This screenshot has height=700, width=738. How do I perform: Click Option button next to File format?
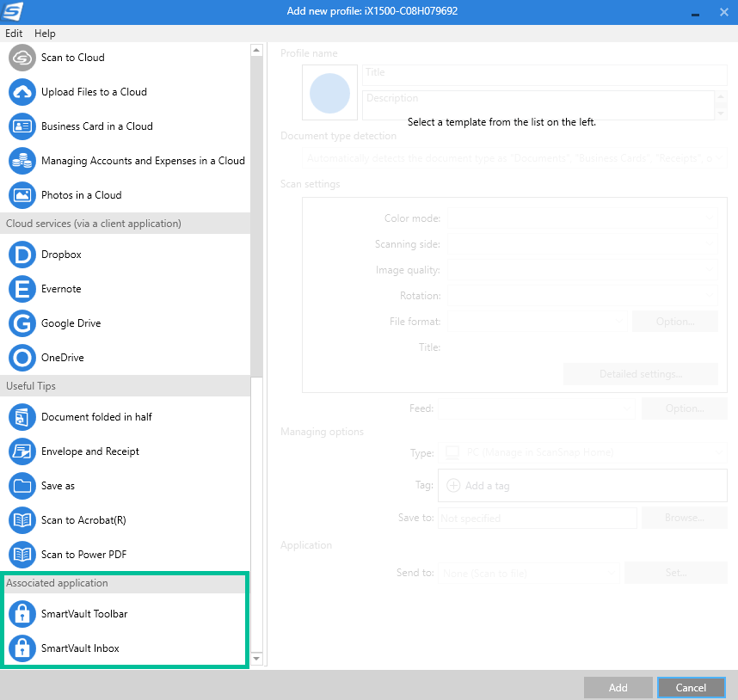tap(675, 322)
